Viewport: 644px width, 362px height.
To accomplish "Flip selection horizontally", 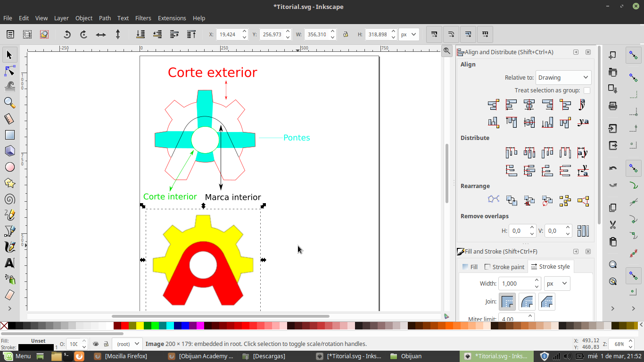I will click(100, 34).
